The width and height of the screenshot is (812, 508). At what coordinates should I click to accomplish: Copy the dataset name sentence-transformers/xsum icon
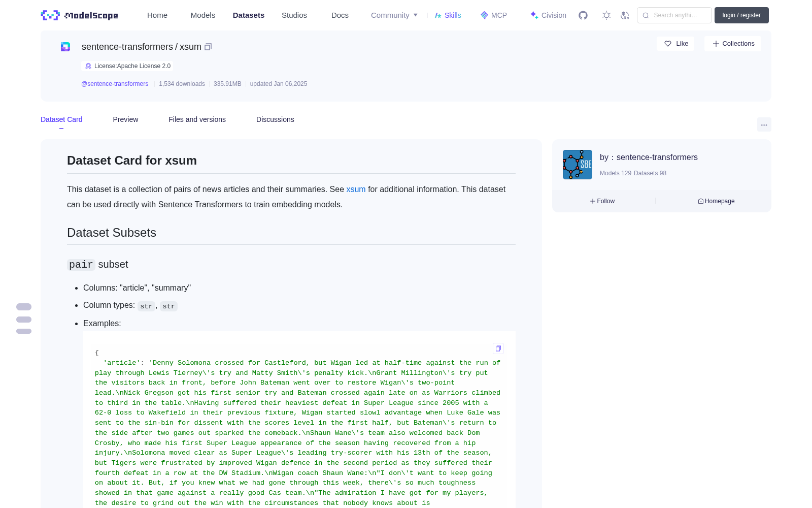coord(208,47)
